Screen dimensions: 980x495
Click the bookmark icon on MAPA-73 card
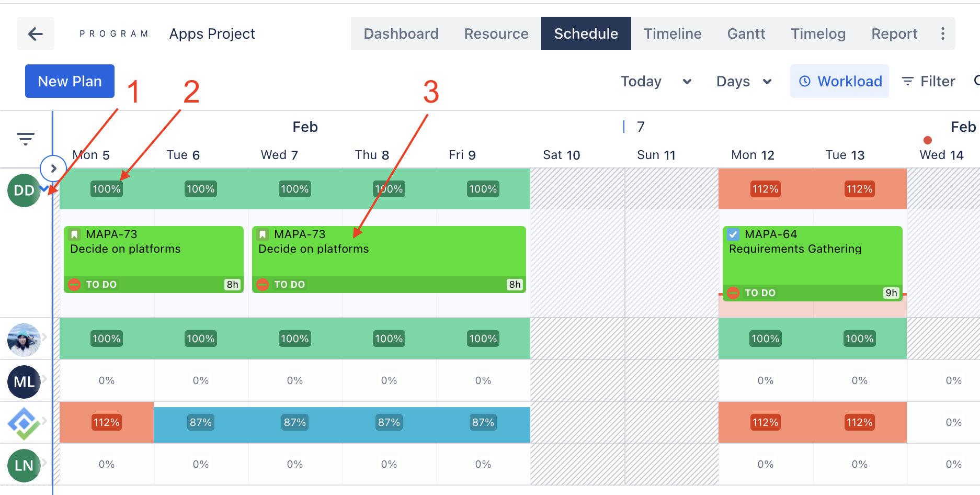(74, 234)
